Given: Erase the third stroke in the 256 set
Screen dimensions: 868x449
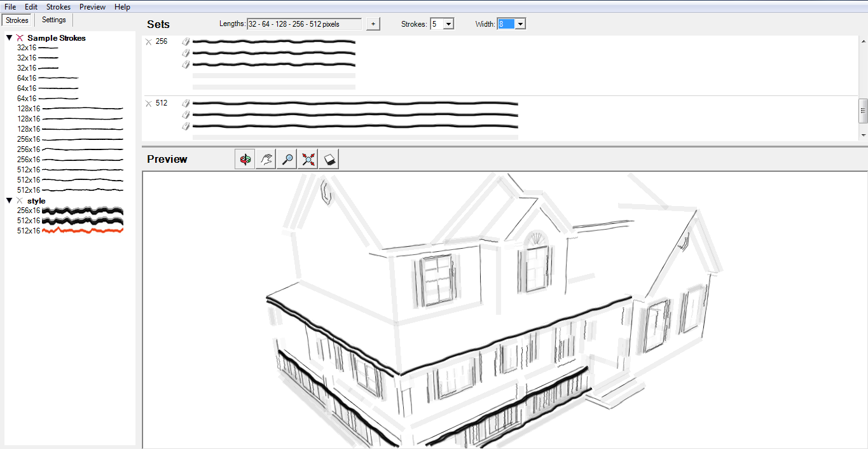Looking at the screenshot, I should point(185,64).
